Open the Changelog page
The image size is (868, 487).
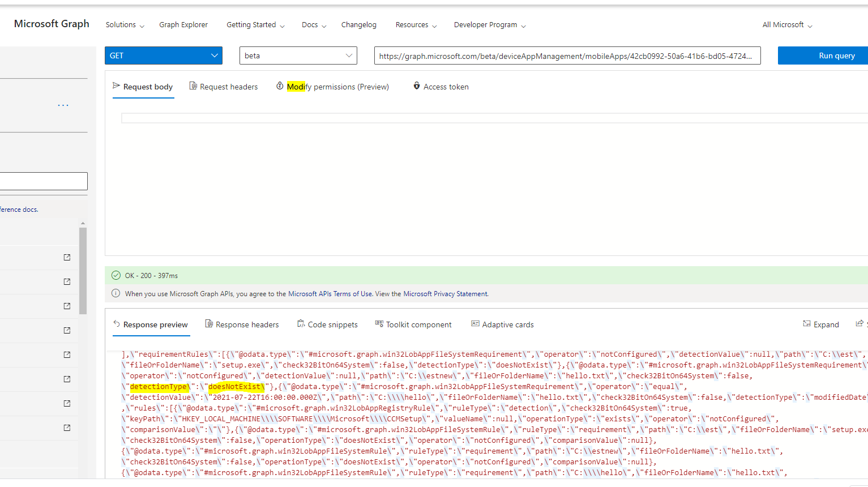click(359, 25)
